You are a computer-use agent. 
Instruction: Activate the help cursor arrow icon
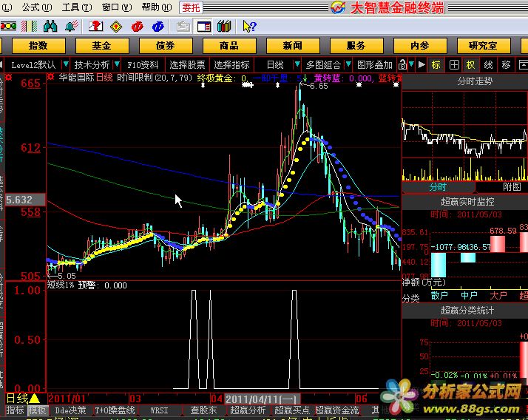(249, 27)
